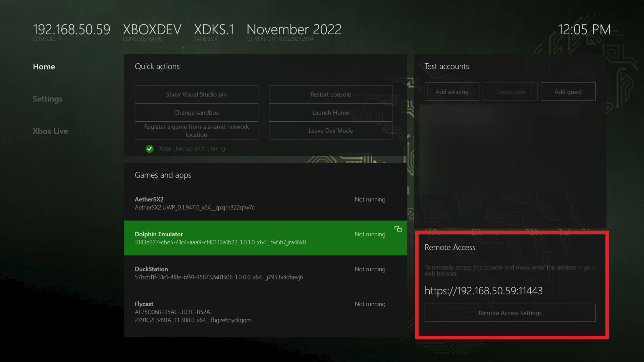Click Show Visual Studio pin
The height and width of the screenshot is (362, 644).
point(196,94)
